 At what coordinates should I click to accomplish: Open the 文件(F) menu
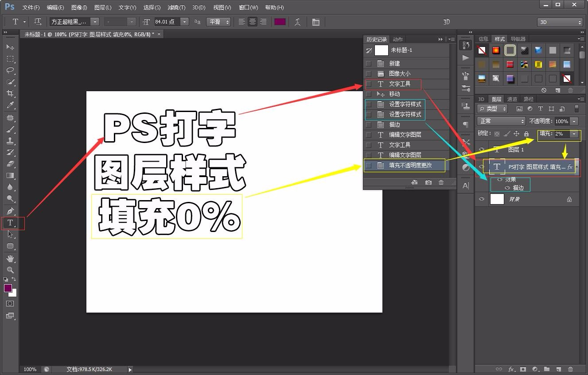(31, 8)
